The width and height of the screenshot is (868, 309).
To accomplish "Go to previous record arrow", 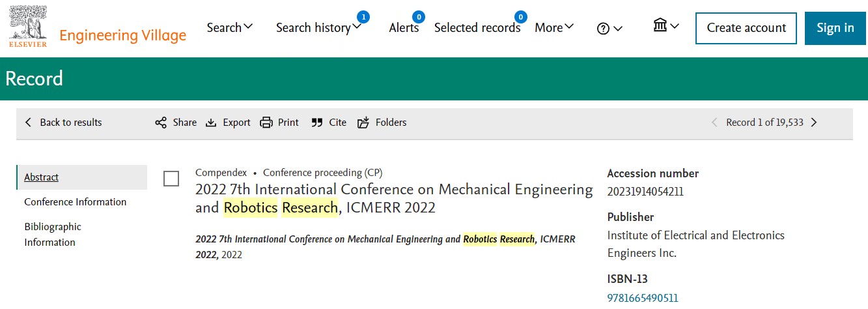I will point(714,123).
